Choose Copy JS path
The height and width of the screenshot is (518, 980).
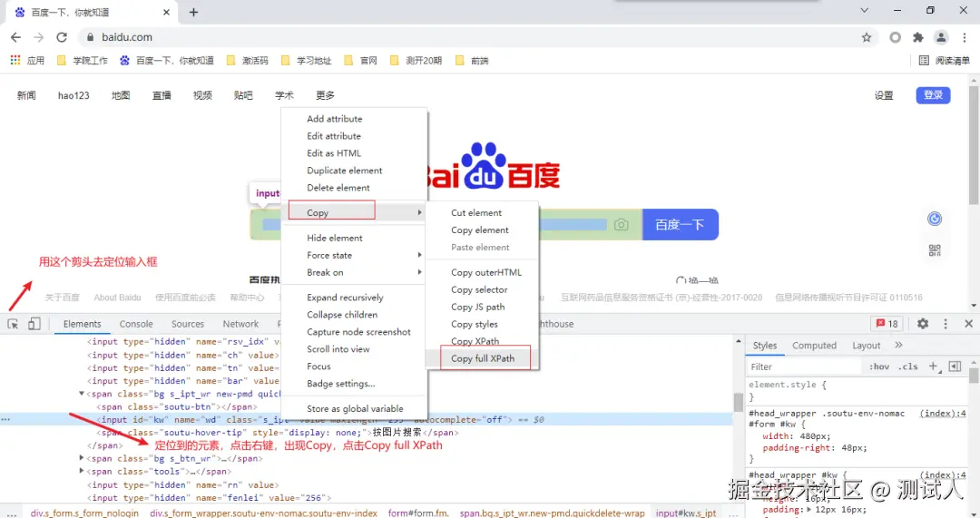tap(483, 307)
